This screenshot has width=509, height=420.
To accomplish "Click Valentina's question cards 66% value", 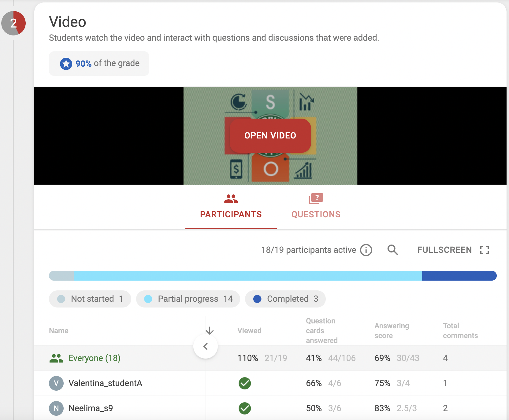I will tap(314, 383).
